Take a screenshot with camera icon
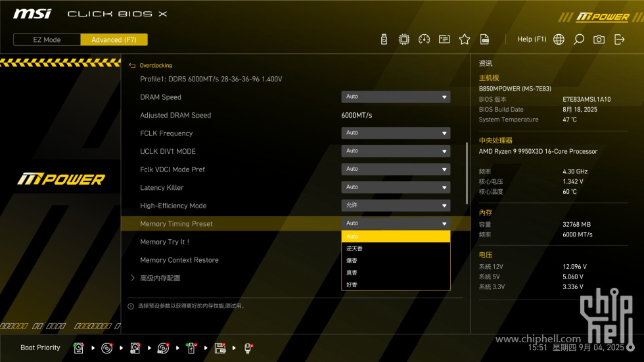 [599, 39]
